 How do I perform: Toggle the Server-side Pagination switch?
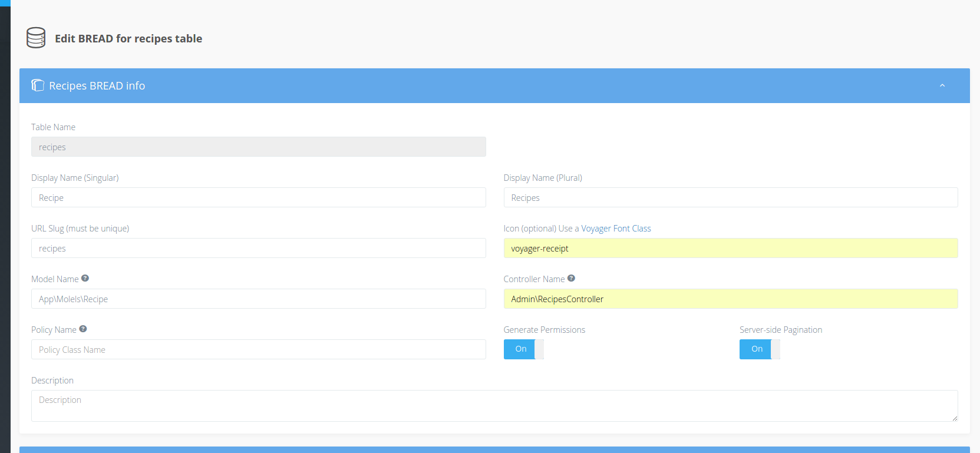click(760, 349)
